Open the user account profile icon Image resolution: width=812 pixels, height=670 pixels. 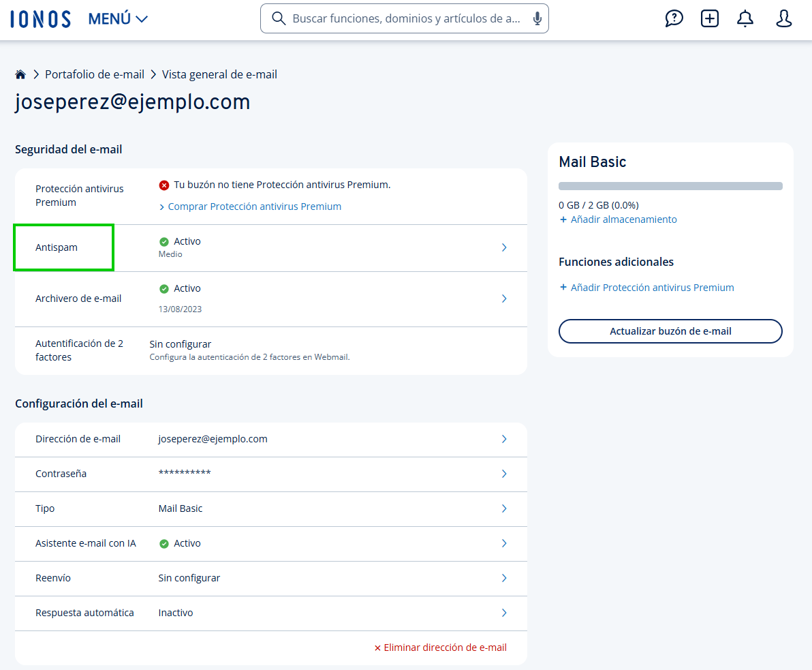coord(783,18)
